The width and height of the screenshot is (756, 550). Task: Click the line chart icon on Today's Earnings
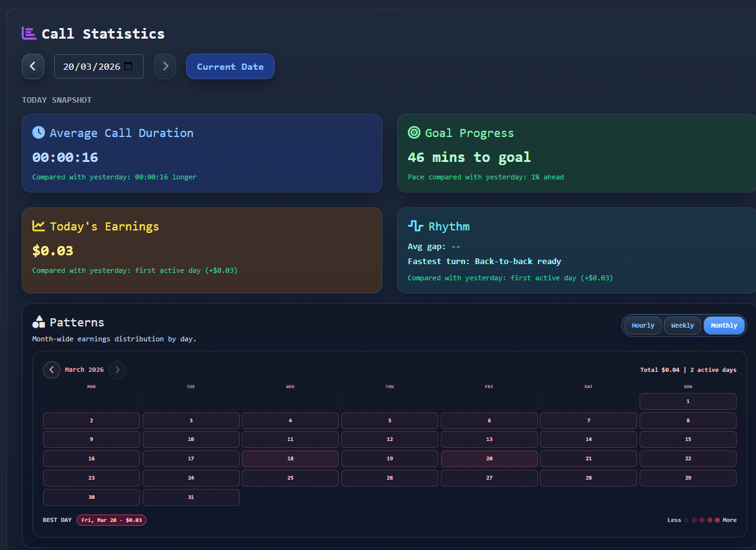(39, 225)
